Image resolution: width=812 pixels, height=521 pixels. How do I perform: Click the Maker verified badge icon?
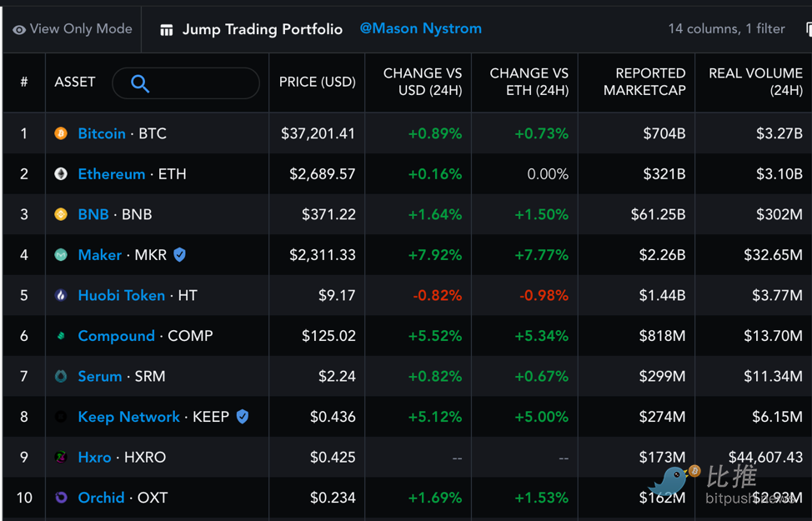[180, 255]
